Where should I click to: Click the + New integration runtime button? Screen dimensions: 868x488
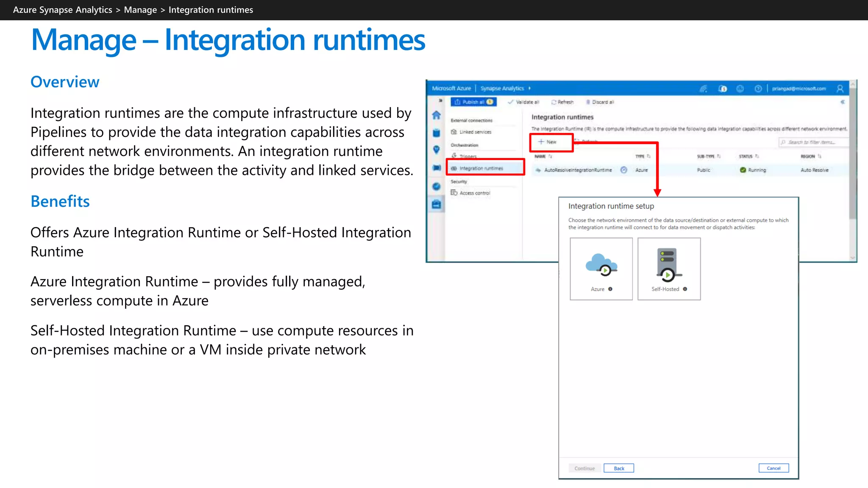(551, 142)
